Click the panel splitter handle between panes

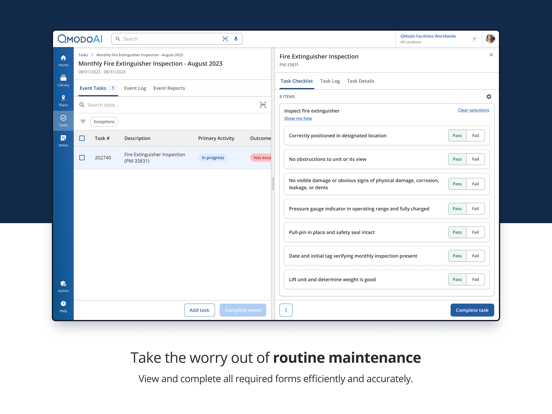click(x=273, y=184)
